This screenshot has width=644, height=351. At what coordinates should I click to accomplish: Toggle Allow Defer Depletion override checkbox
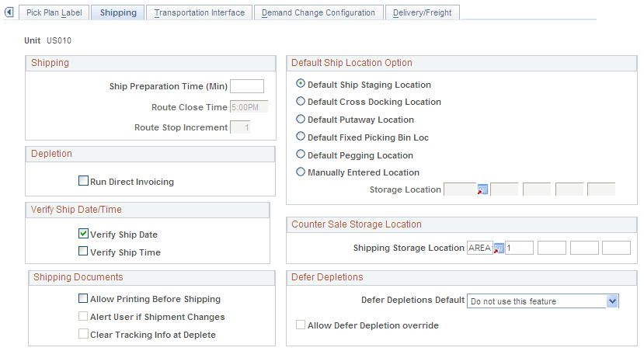click(x=301, y=325)
